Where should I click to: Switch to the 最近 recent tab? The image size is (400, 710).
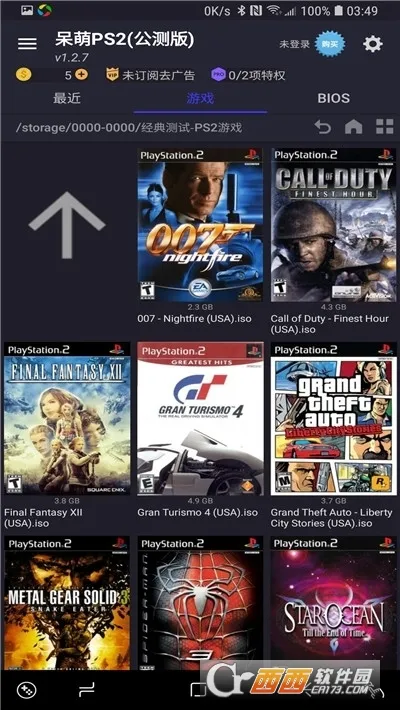67,98
